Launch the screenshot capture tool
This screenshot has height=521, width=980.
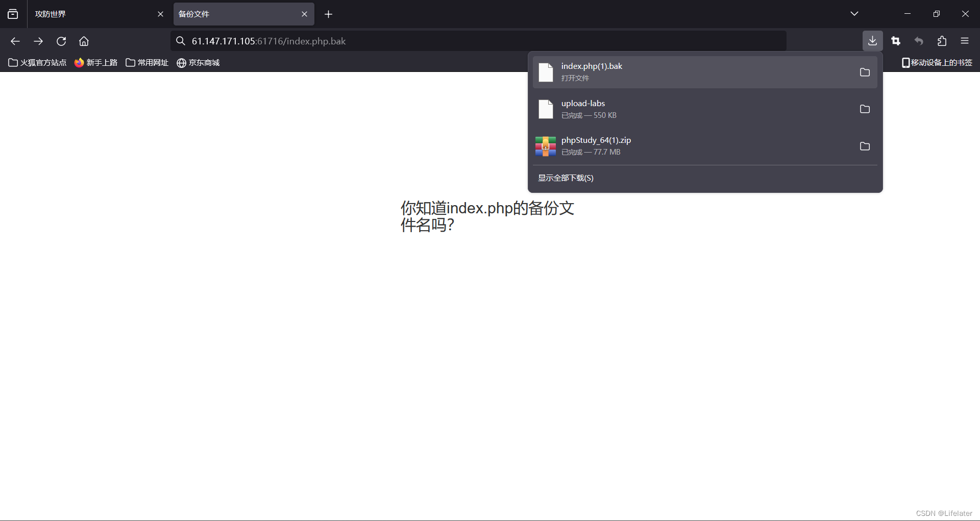[x=896, y=41]
